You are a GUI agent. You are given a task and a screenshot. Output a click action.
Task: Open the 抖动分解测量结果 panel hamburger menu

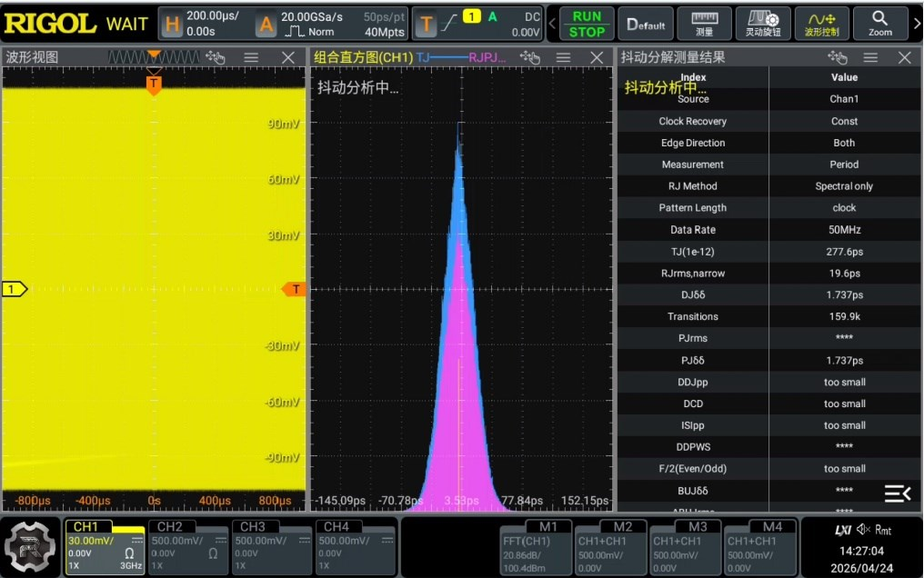pyautogui.click(x=870, y=57)
